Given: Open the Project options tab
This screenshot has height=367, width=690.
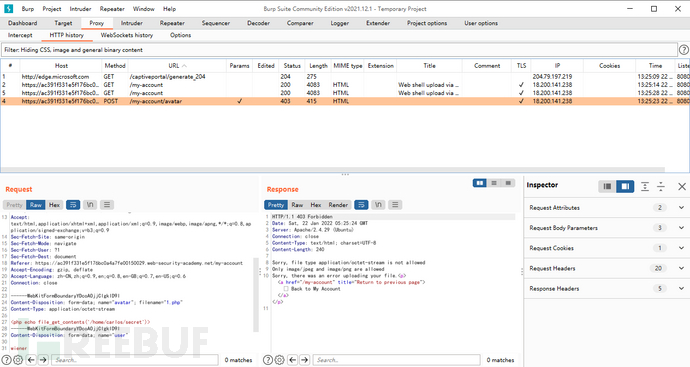Looking at the screenshot, I should pos(427,23).
